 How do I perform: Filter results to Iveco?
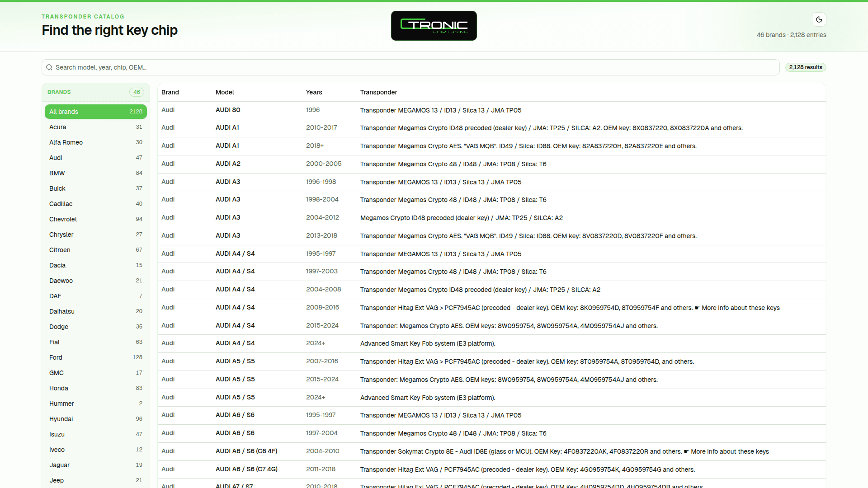pyautogui.click(x=96, y=450)
